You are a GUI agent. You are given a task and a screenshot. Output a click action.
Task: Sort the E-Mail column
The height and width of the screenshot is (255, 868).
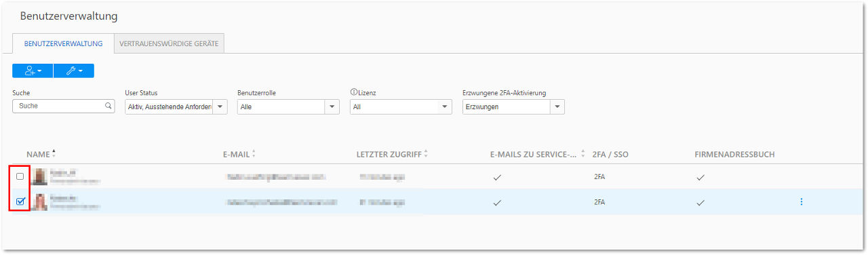pyautogui.click(x=253, y=154)
